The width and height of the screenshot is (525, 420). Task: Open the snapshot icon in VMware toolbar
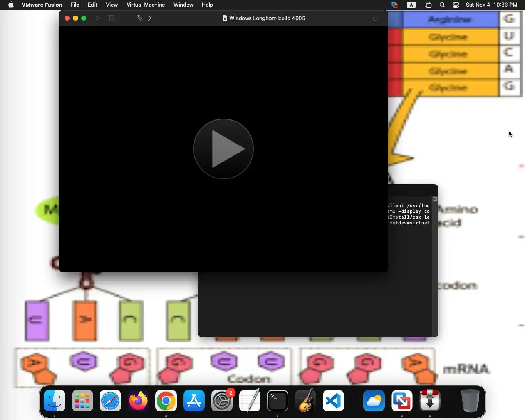click(112, 18)
